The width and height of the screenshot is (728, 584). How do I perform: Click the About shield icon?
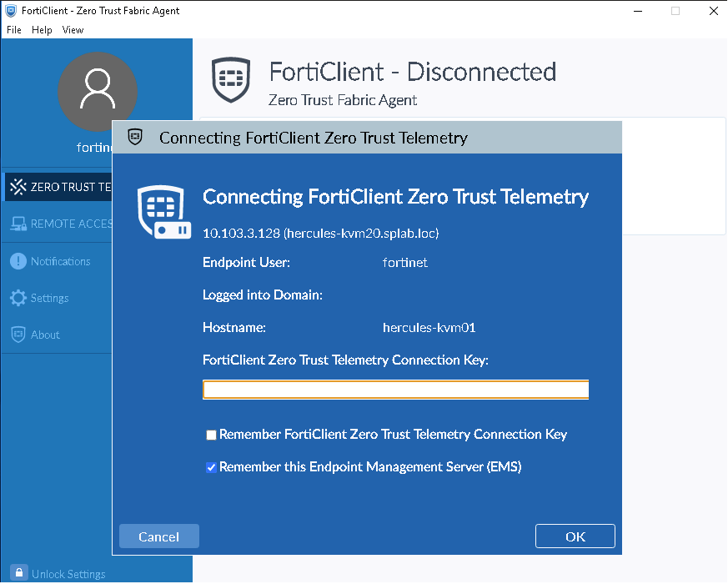point(18,335)
